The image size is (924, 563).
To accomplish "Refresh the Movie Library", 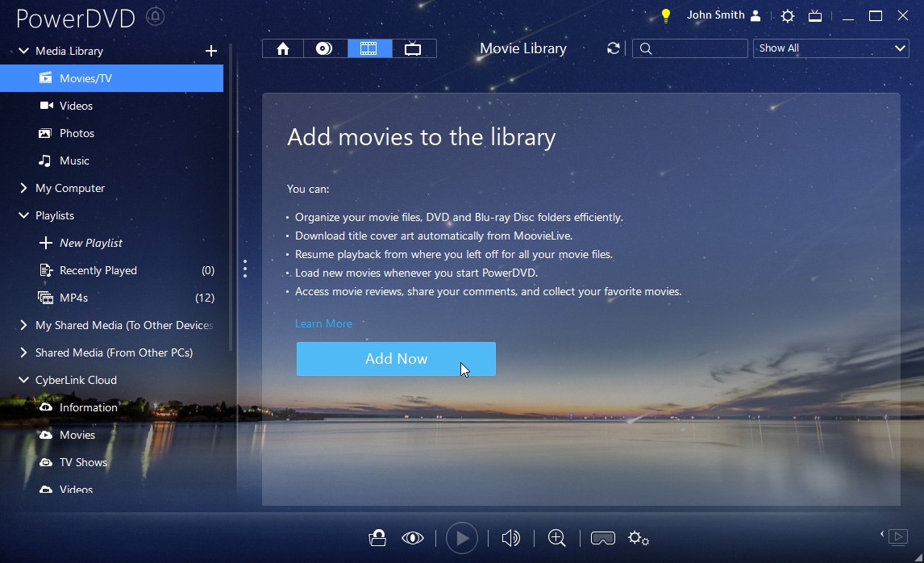I will point(614,48).
